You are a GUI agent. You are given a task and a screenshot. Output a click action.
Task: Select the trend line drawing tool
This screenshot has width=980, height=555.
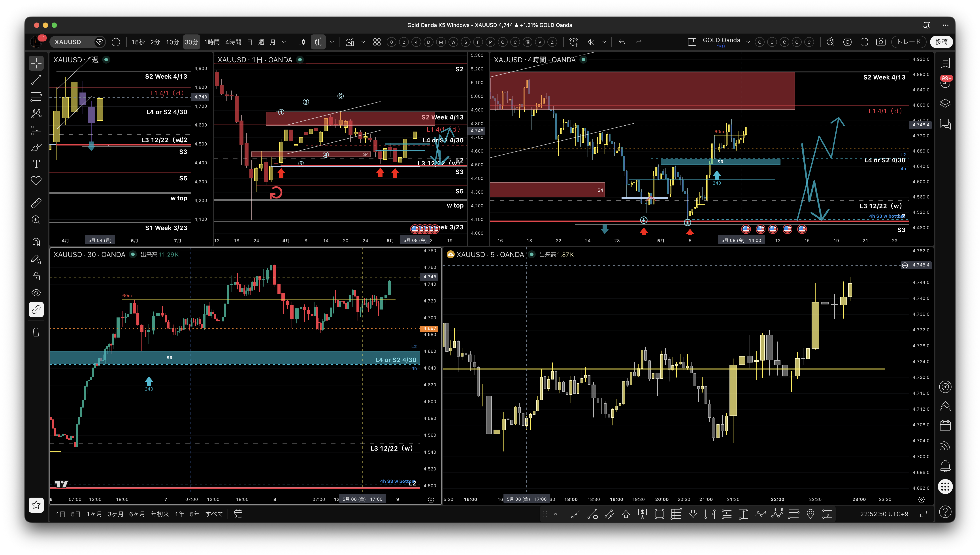click(36, 80)
